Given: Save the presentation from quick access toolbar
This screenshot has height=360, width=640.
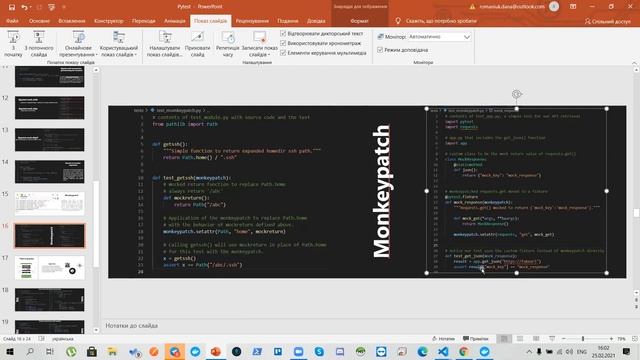Looking at the screenshot, I should pos(12,7).
